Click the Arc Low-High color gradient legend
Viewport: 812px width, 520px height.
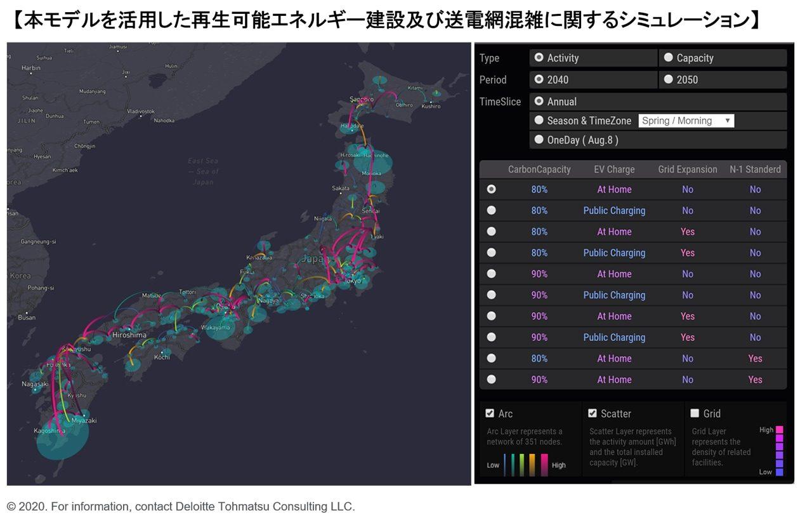526,465
